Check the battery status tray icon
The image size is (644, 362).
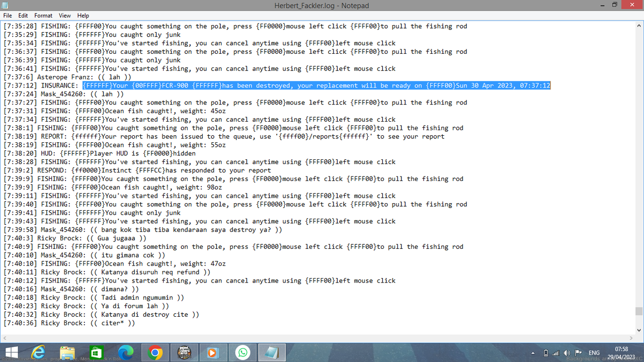pos(546,353)
